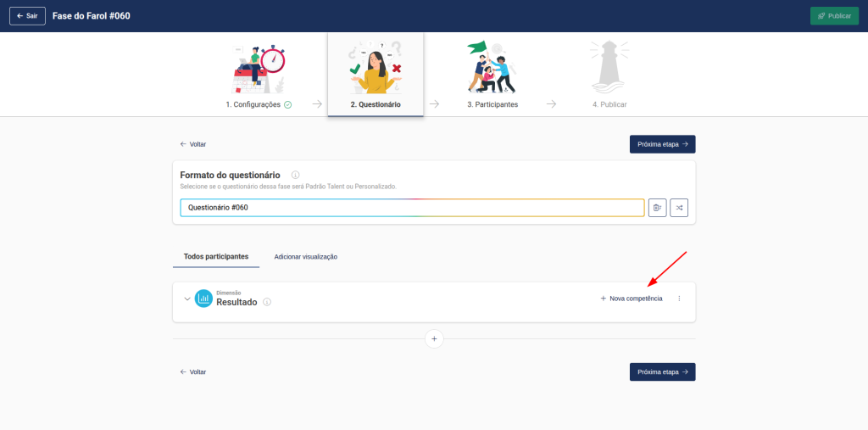The image size is (868, 430).
Task: Click the delete questionnaire trash icon
Action: [657, 208]
